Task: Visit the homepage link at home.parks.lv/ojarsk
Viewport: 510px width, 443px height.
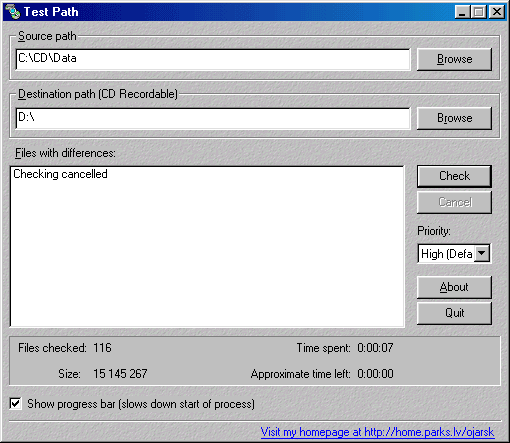Action: click(x=377, y=432)
